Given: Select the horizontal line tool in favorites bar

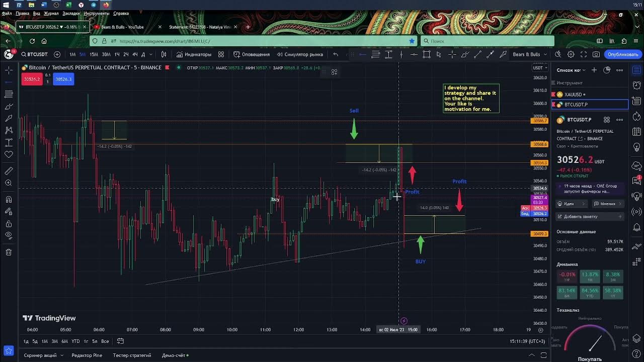Looking at the screenshot, I should pyautogui.click(x=362, y=54).
